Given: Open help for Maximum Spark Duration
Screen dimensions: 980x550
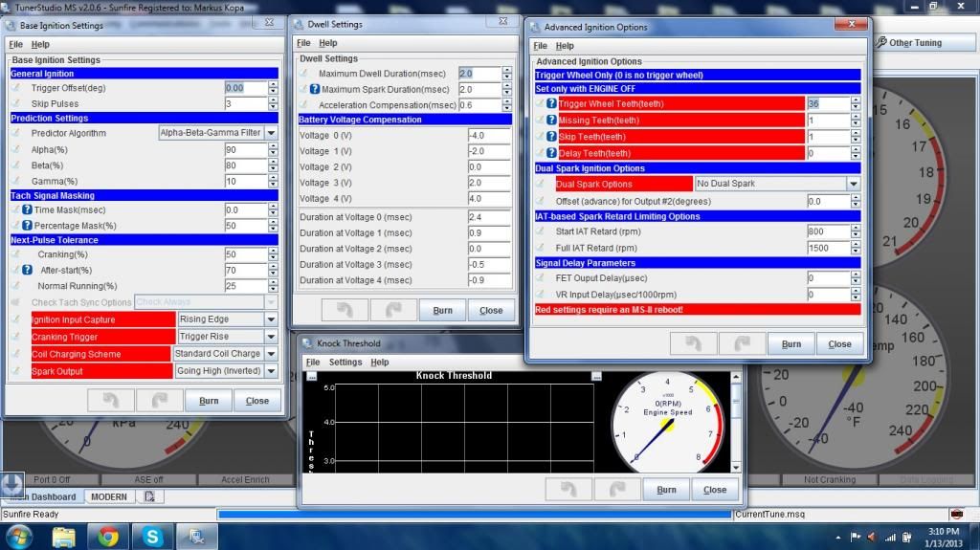Looking at the screenshot, I should coord(315,90).
